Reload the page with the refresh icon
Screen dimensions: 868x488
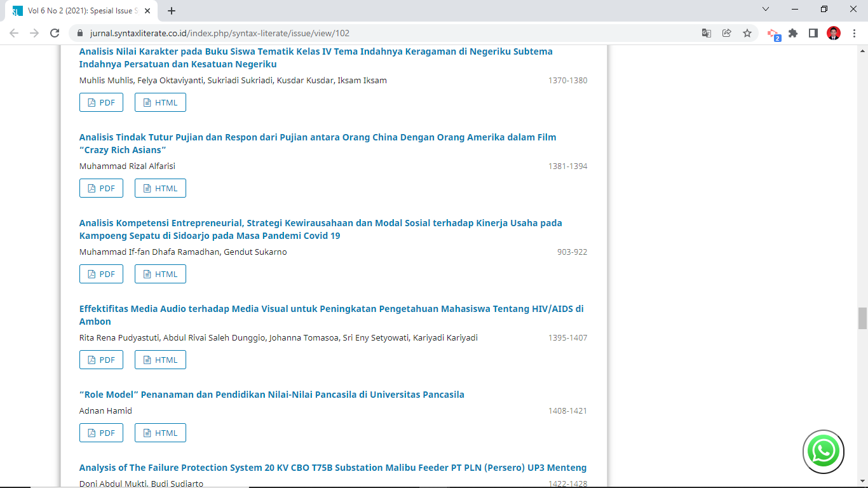point(55,34)
